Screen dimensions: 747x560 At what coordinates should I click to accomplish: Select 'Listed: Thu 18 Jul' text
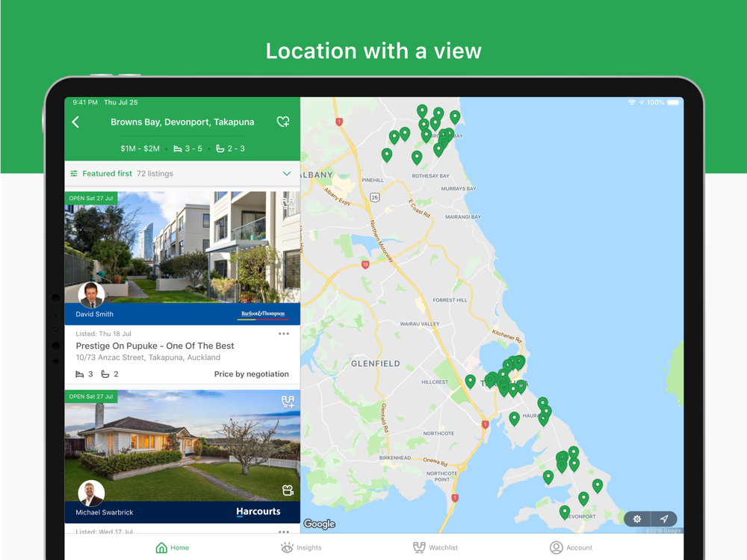103,334
